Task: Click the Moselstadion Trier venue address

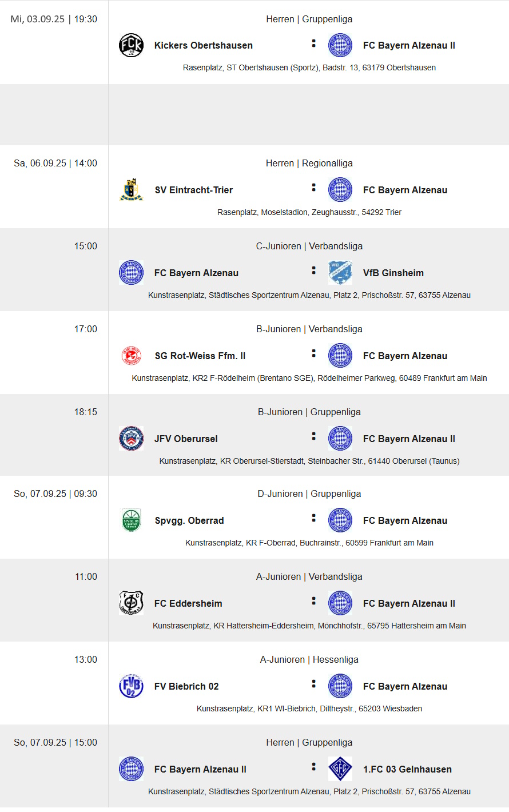Action: point(309,212)
